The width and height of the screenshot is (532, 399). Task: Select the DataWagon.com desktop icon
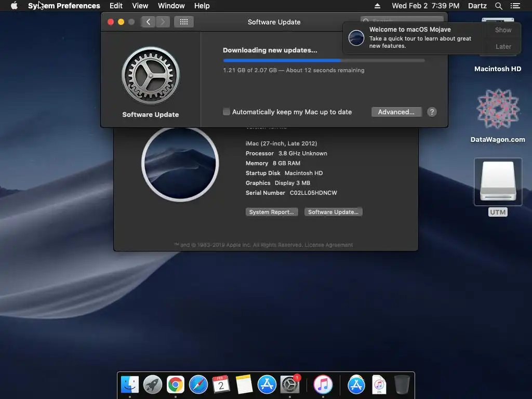tap(498, 109)
